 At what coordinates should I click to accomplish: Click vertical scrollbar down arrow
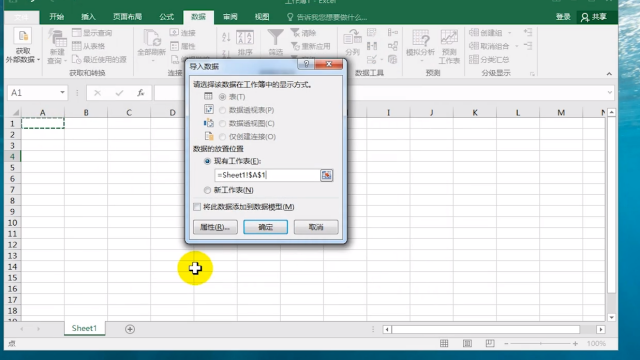pyautogui.click(x=611, y=318)
